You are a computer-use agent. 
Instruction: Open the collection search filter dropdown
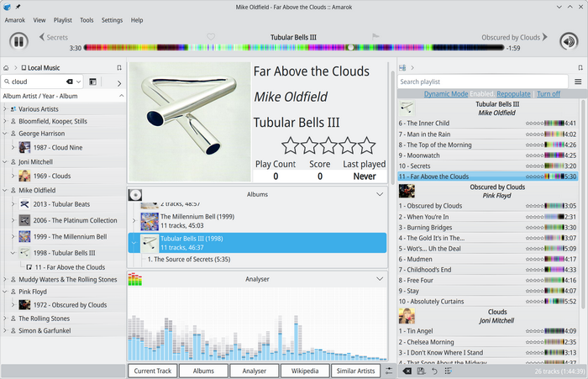coord(78,82)
